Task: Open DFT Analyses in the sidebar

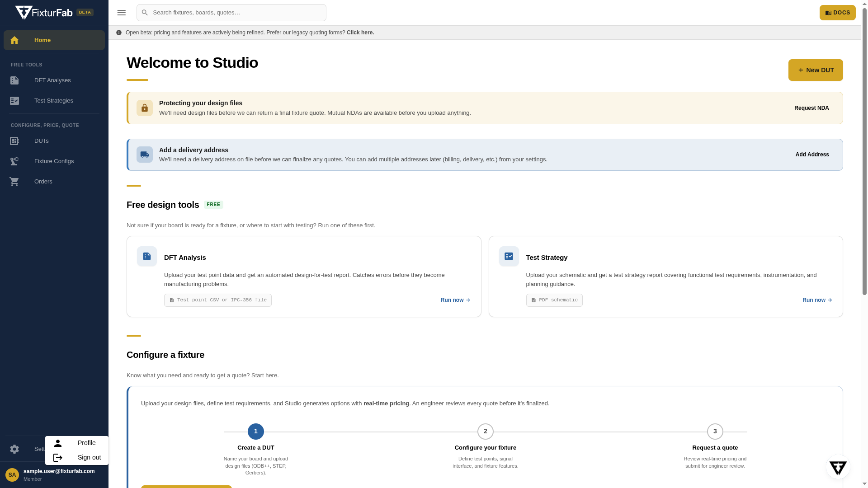Action: [x=54, y=80]
